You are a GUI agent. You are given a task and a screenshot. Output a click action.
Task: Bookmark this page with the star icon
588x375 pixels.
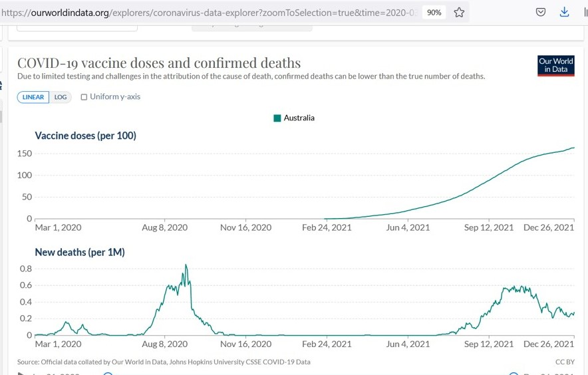pos(459,12)
